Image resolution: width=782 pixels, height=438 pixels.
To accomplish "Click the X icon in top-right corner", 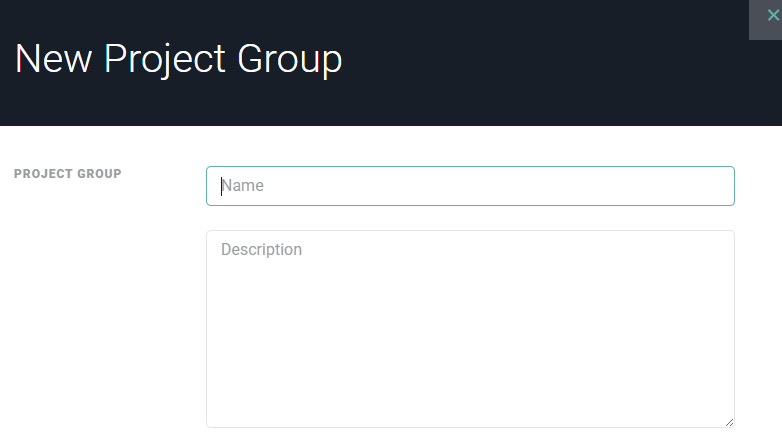I will click(771, 16).
